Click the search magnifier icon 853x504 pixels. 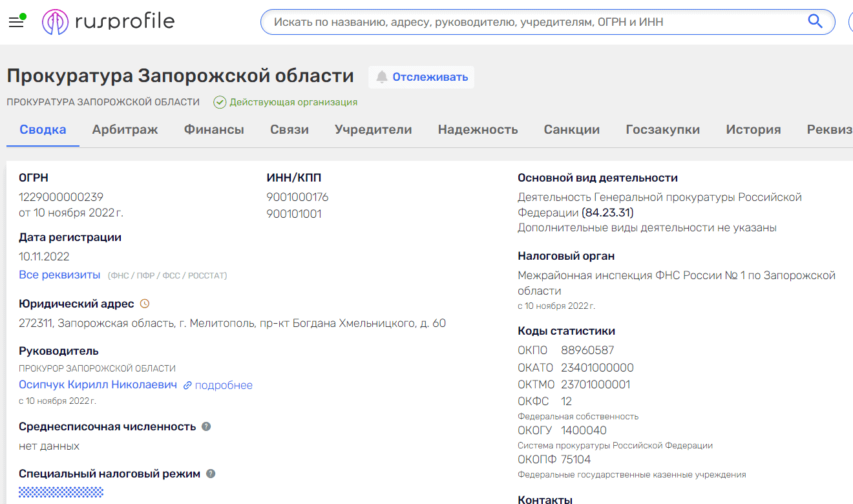point(816,21)
